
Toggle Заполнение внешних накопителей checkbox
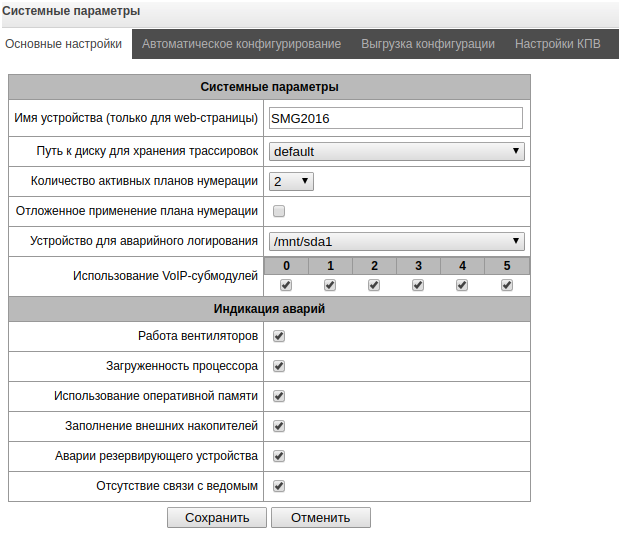(279, 426)
